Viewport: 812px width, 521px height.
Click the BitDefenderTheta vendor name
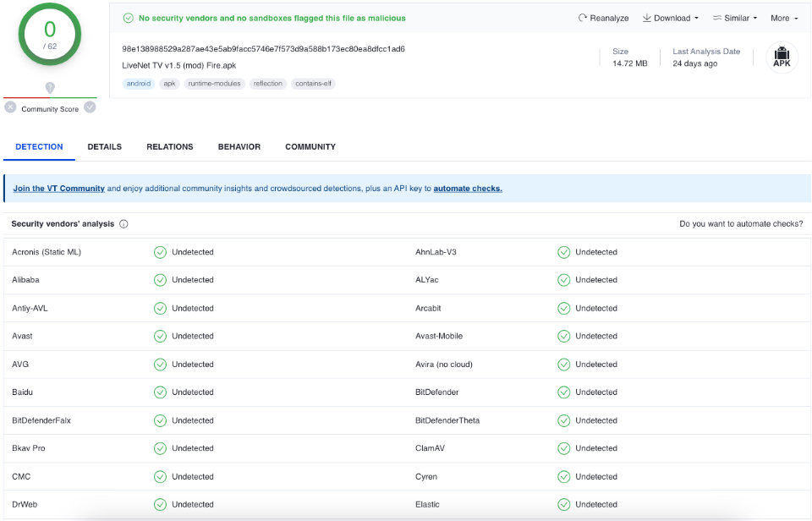click(447, 420)
